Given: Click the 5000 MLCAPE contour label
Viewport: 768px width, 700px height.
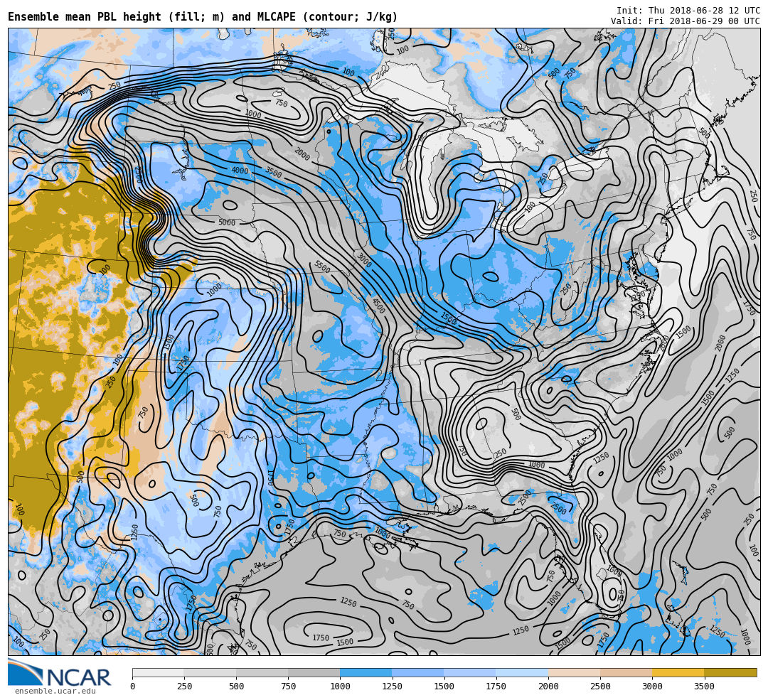Looking at the screenshot, I should [226, 223].
